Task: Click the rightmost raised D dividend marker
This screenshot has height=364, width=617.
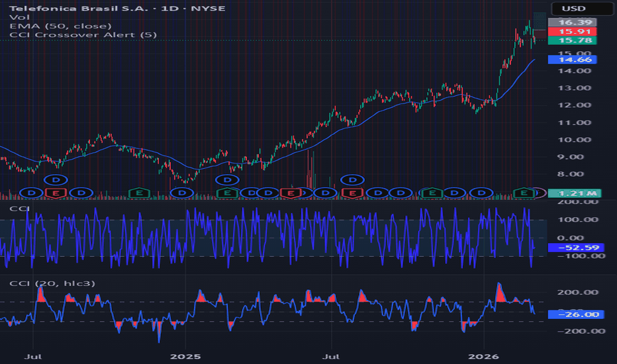Action: (x=353, y=179)
